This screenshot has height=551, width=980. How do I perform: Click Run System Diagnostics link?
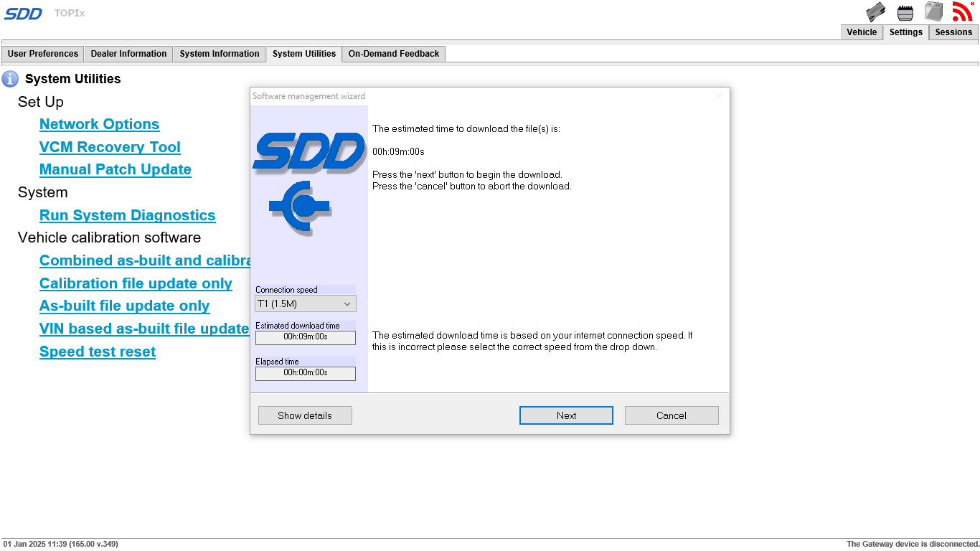coord(128,215)
